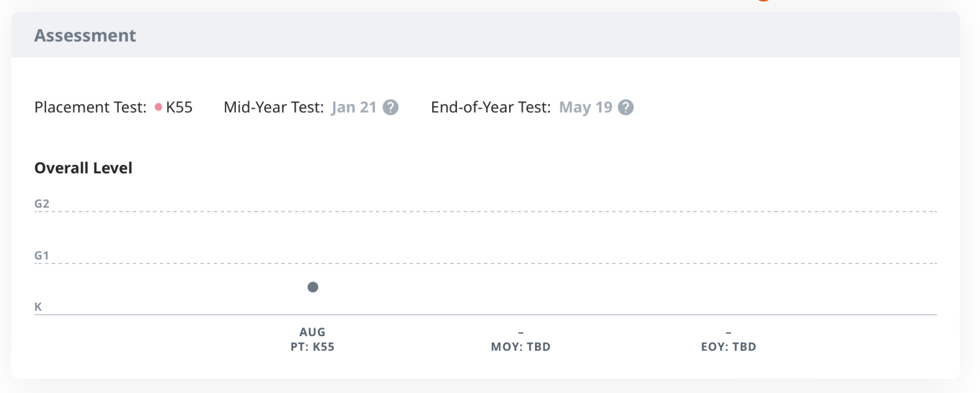Viewport: 980px width, 393px height.
Task: Click the Assessment panel header
Action: coord(85,36)
